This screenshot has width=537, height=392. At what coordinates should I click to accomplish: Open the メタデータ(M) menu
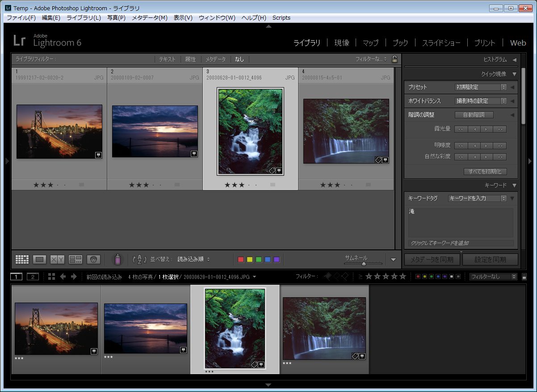point(149,18)
